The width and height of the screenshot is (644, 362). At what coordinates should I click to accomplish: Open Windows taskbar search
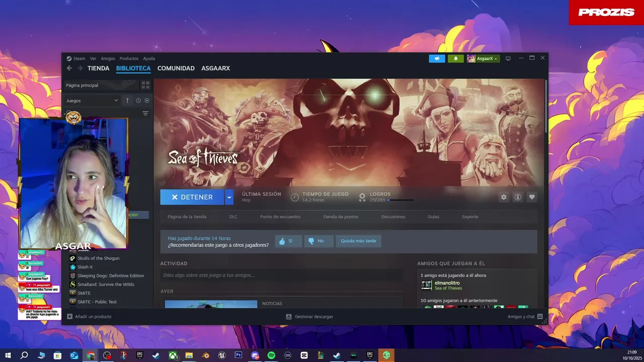(24, 355)
